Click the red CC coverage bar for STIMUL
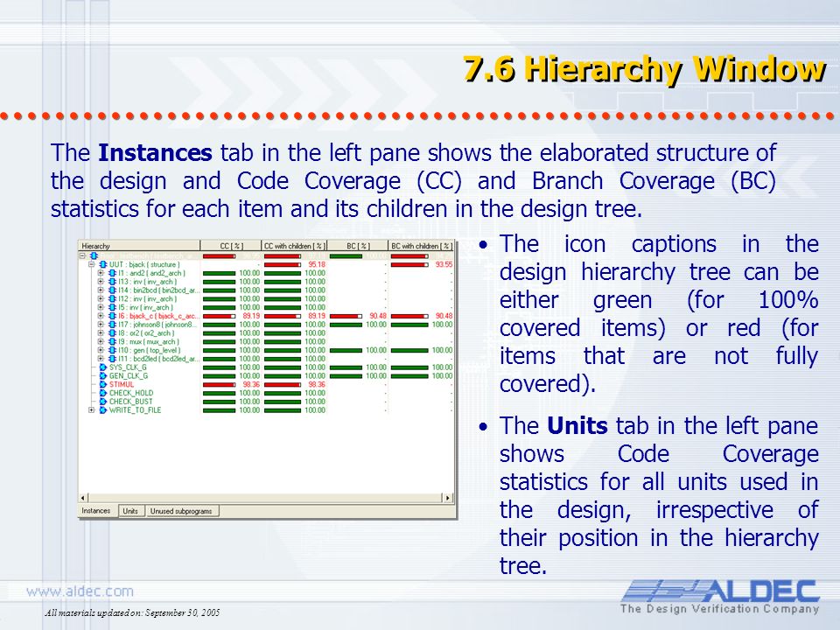 (x=219, y=385)
